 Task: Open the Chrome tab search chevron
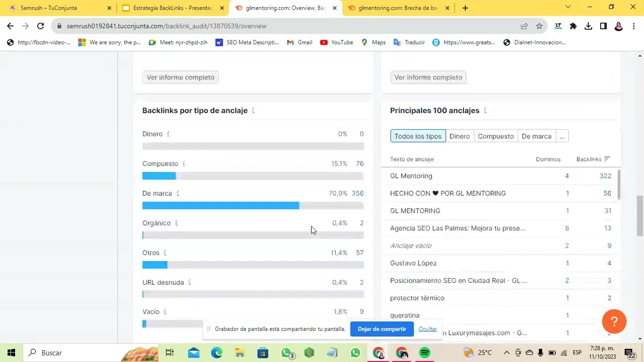568,7
